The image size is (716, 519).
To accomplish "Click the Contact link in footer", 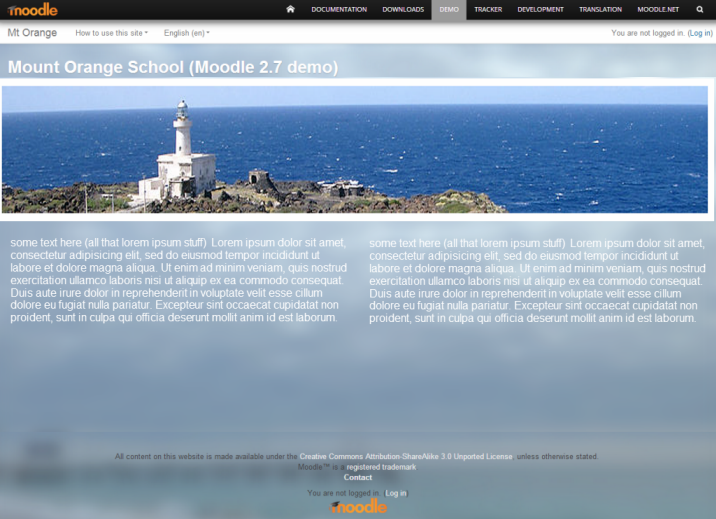I will (358, 477).
